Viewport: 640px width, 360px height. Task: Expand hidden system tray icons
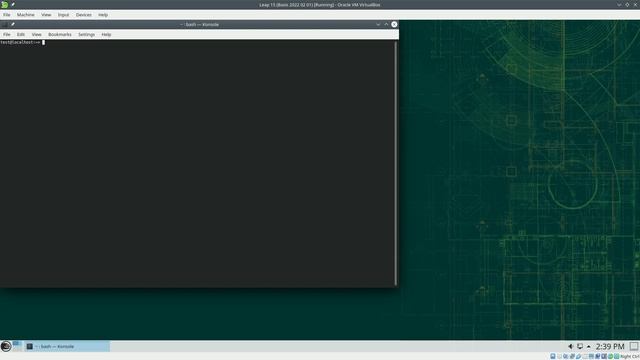pos(589,347)
